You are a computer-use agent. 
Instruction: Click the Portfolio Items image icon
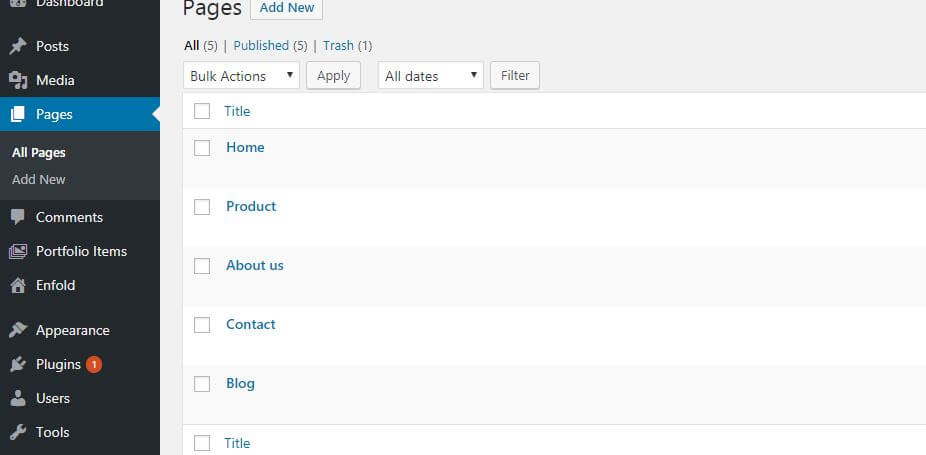point(18,251)
